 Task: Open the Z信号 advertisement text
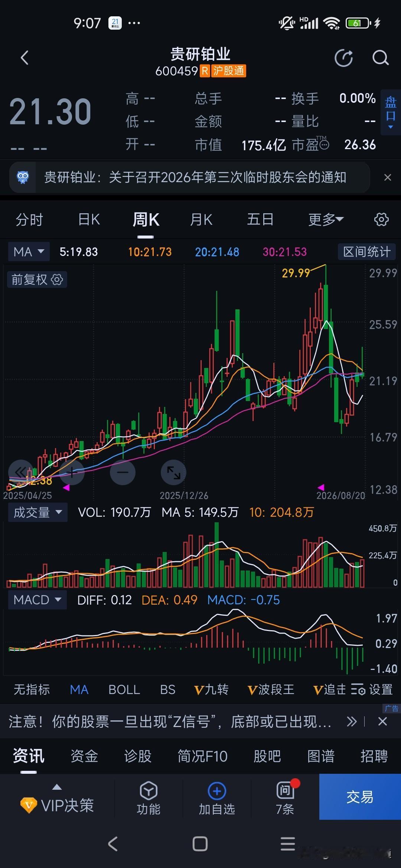coord(170,721)
